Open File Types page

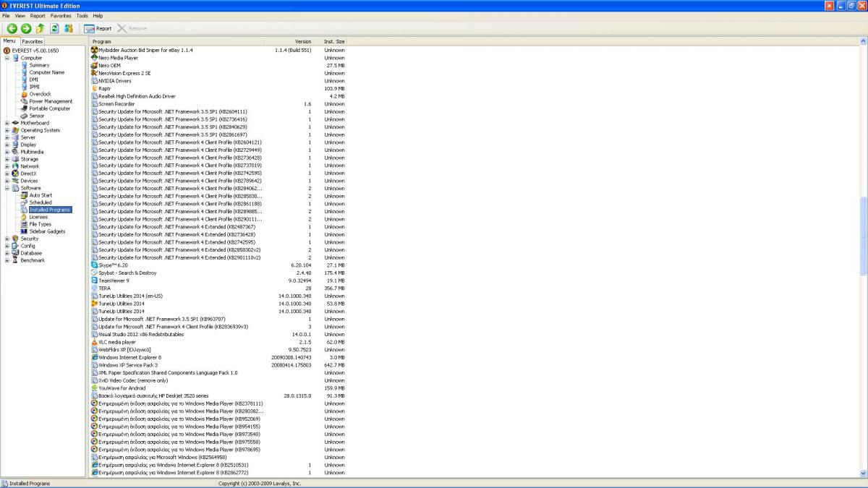click(40, 224)
